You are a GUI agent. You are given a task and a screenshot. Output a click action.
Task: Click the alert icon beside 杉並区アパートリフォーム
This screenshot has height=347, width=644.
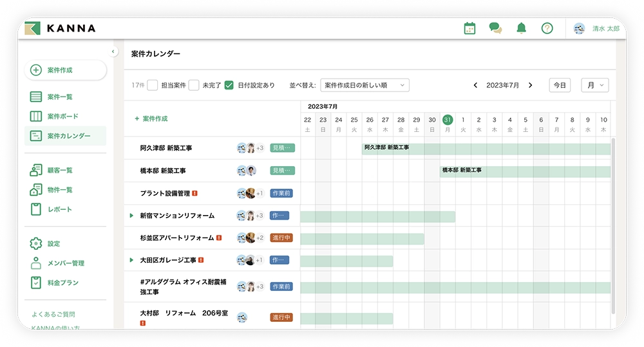(219, 238)
